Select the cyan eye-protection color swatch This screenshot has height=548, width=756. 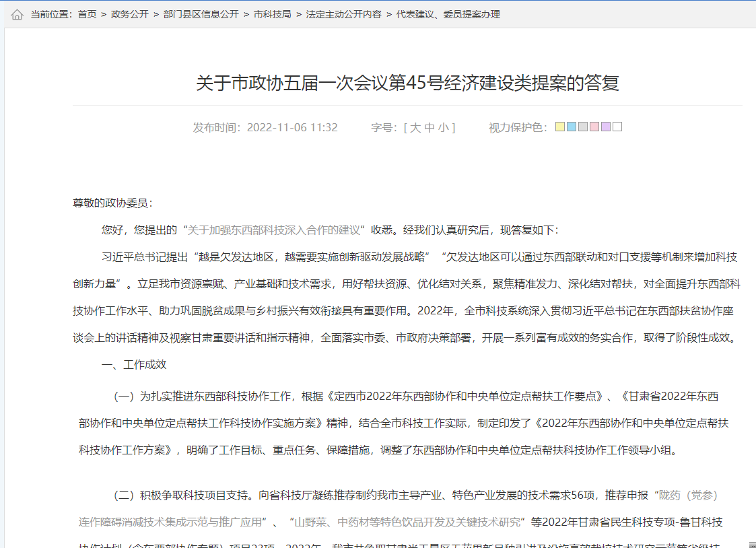(x=571, y=127)
